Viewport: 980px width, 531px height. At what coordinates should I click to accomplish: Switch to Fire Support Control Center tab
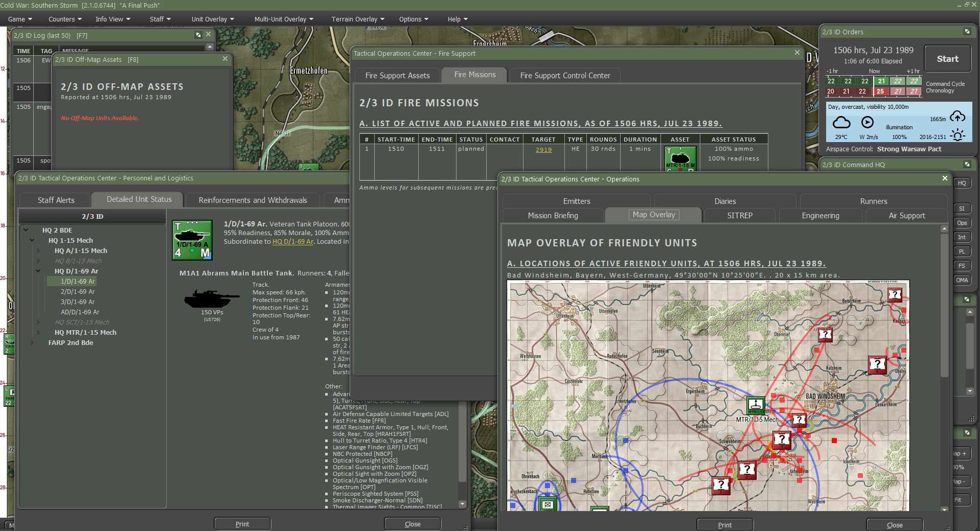(565, 76)
